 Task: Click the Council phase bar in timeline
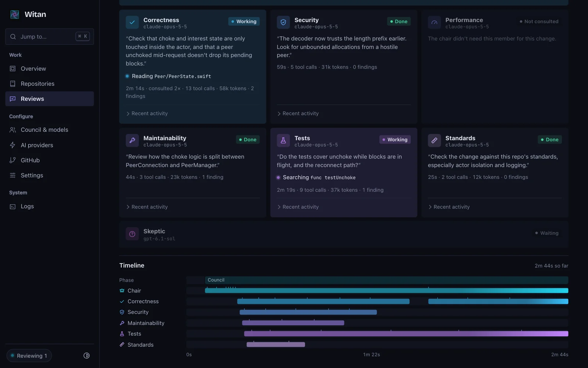[x=386, y=280]
